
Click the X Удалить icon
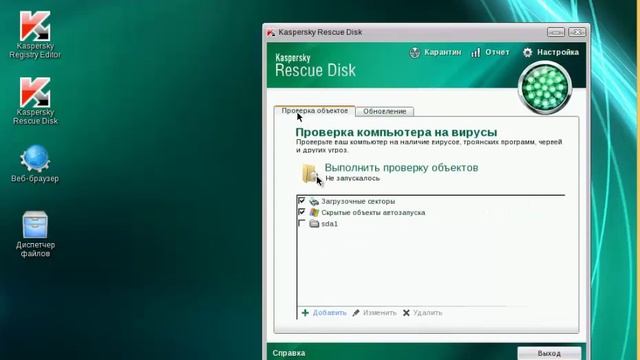[x=406, y=313]
